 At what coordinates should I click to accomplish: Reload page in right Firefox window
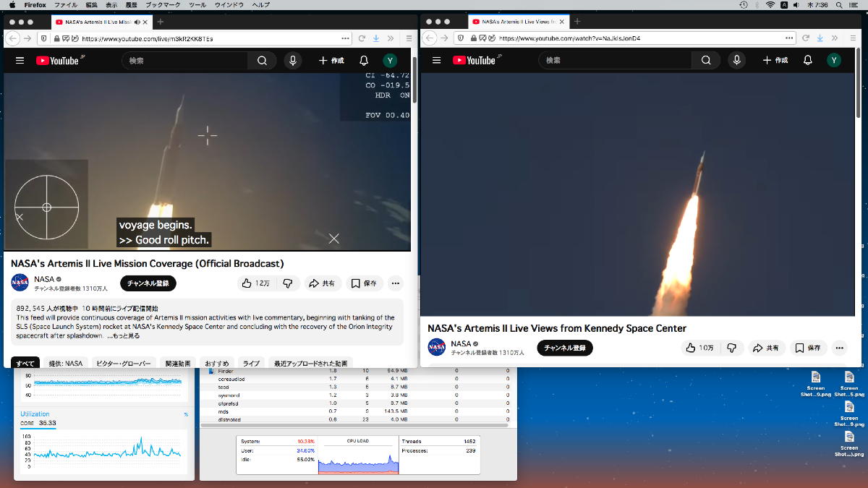pyautogui.click(x=805, y=38)
